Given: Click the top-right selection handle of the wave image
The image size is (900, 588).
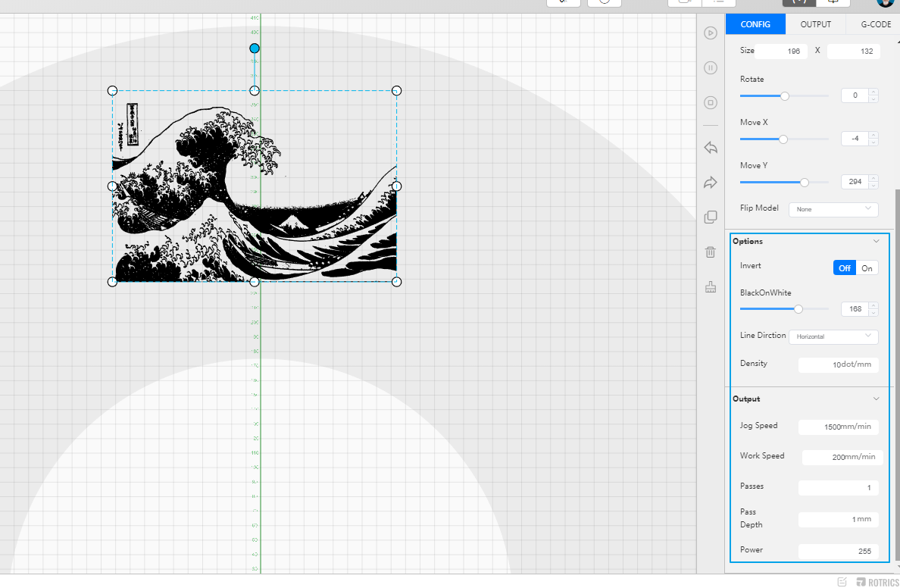Looking at the screenshot, I should coord(397,91).
